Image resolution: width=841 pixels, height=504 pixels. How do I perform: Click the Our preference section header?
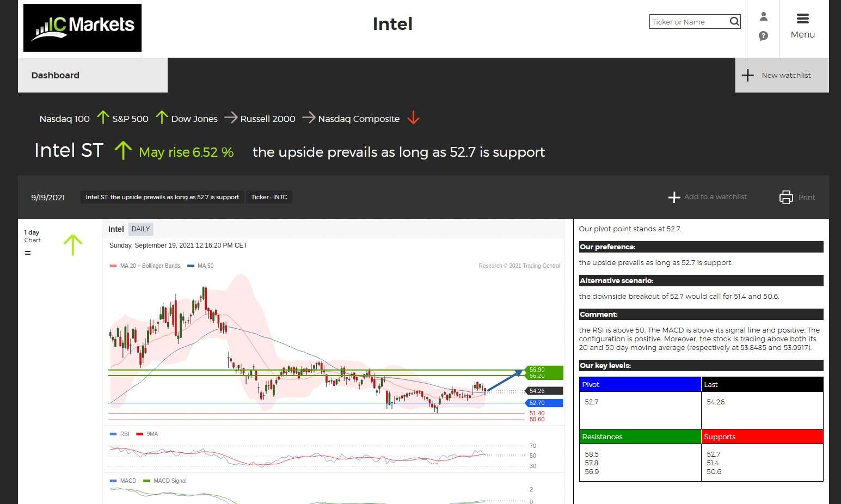(701, 247)
